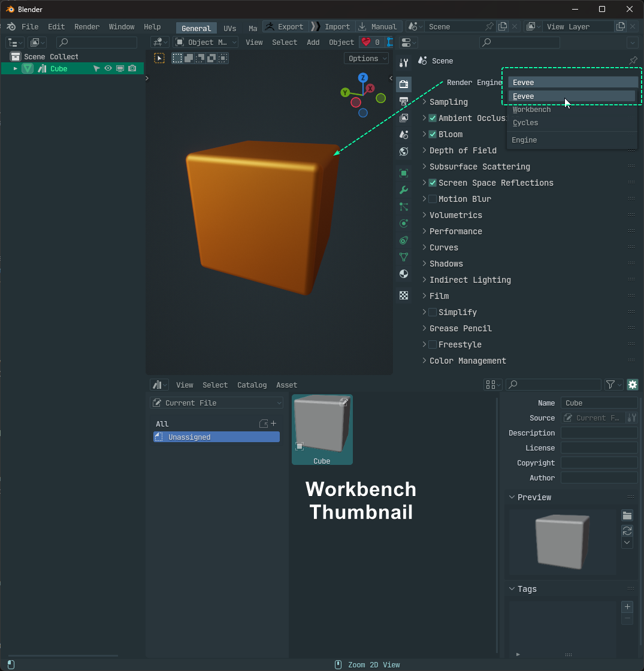The height and width of the screenshot is (671, 644).
Task: Open the Render menu
Action: pyautogui.click(x=87, y=26)
